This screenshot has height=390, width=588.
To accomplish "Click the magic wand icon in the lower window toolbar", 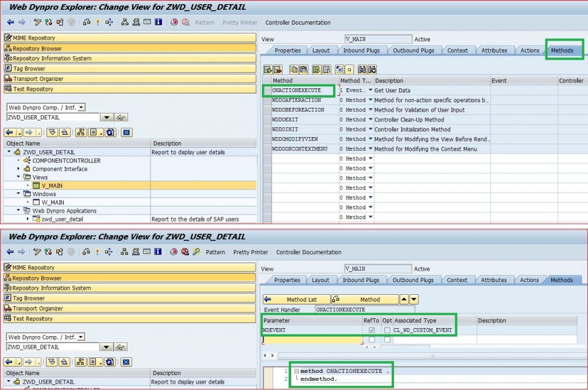I will click(196, 252).
